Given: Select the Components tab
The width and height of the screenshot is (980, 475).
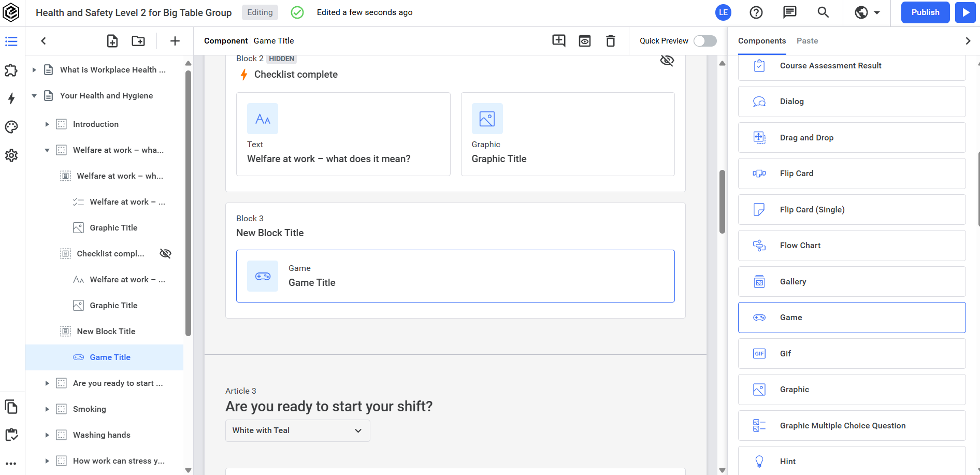Looking at the screenshot, I should click(761, 41).
